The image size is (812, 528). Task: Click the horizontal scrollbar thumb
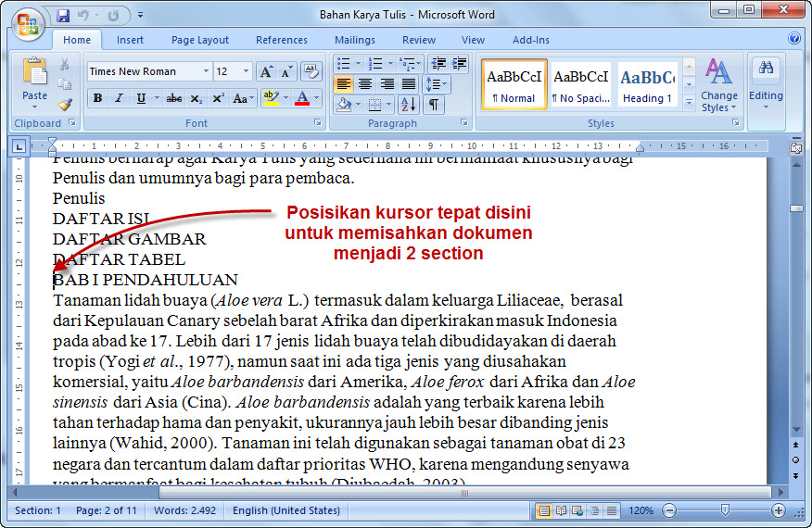tap(464, 493)
